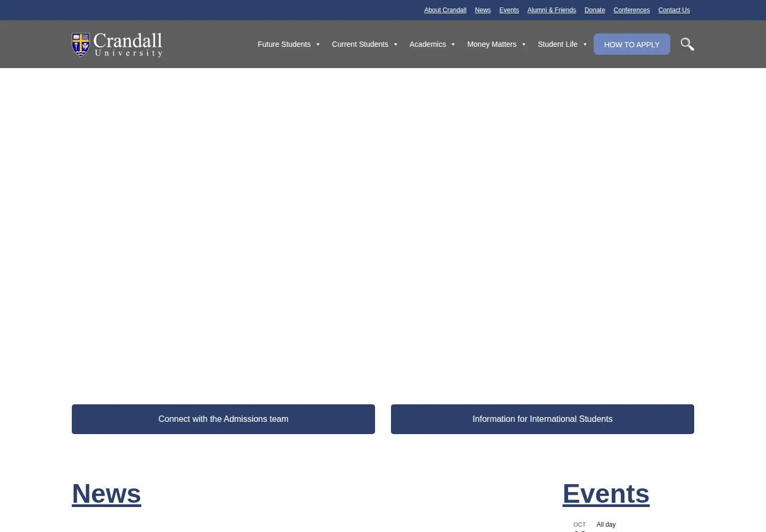The image size is (766, 532).
Task: Open the Events link in top bar
Action: click(x=509, y=10)
